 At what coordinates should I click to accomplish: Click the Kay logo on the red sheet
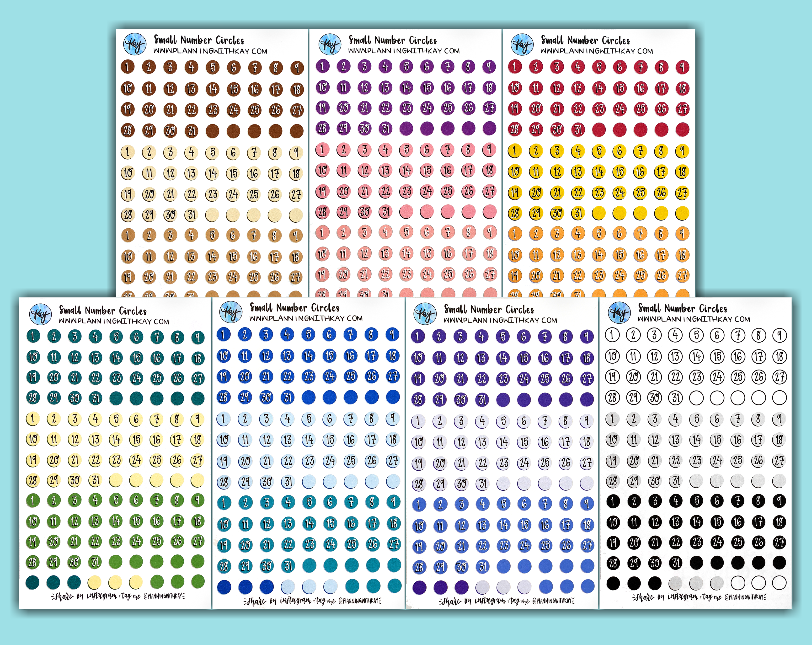[522, 44]
